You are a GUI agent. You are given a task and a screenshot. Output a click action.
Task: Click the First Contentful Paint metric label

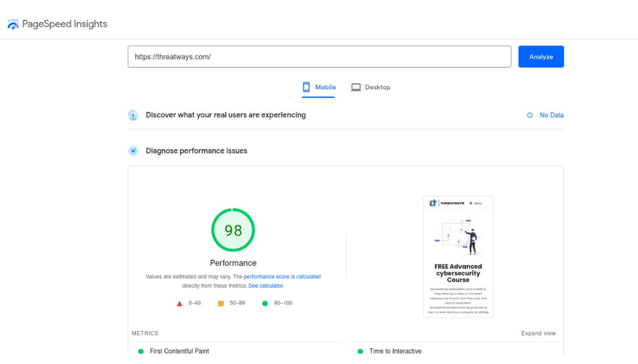pos(179,352)
